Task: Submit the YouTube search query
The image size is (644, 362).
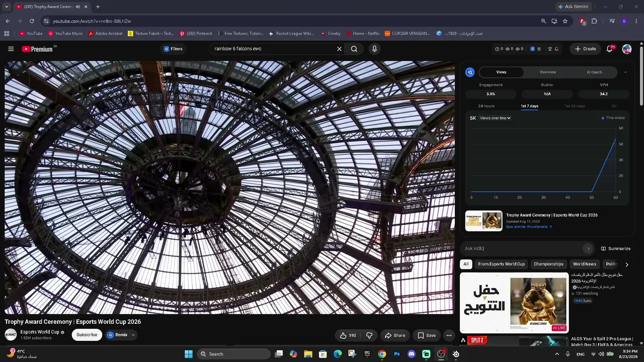Action: point(354,49)
